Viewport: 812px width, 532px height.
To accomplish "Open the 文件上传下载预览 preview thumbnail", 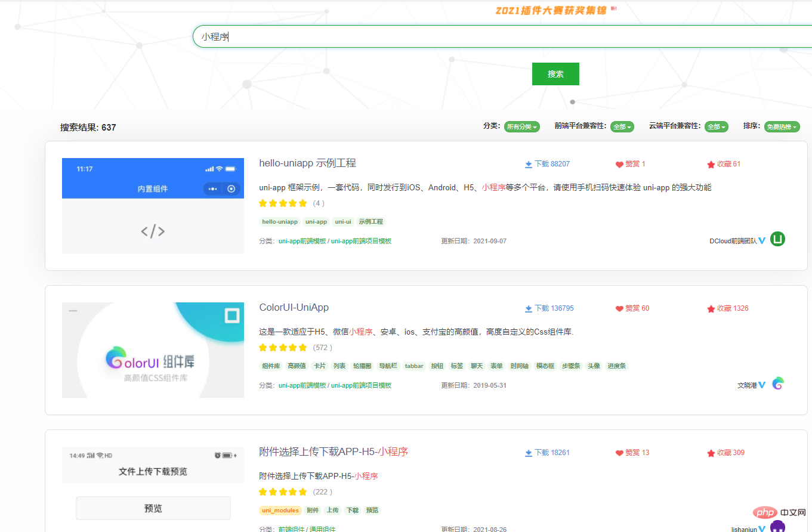I will pyautogui.click(x=153, y=489).
